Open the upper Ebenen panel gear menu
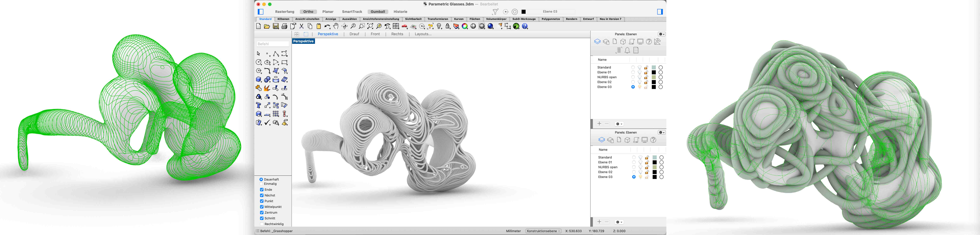The height and width of the screenshot is (235, 980). [x=662, y=34]
